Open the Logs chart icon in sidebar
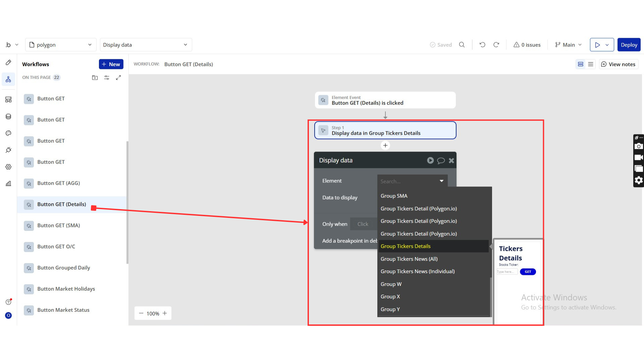Image resolution: width=644 pixels, height=362 pixels. 8,183
